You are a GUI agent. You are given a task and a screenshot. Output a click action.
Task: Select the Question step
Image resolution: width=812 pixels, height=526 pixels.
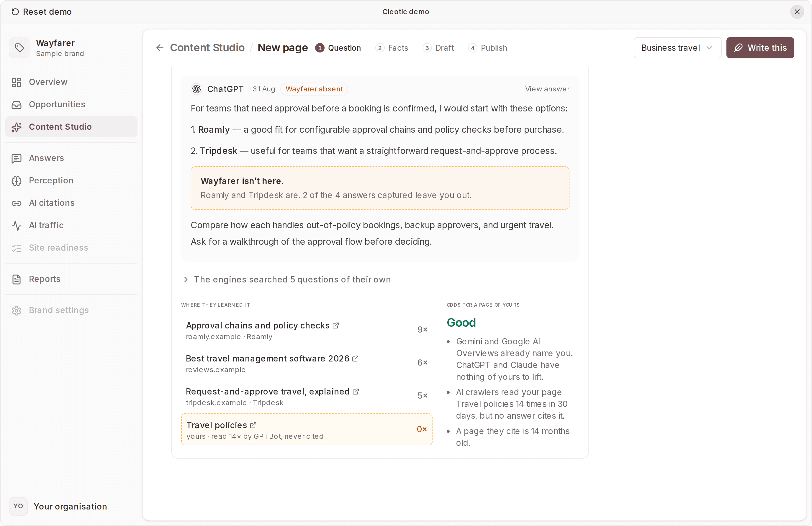point(338,48)
